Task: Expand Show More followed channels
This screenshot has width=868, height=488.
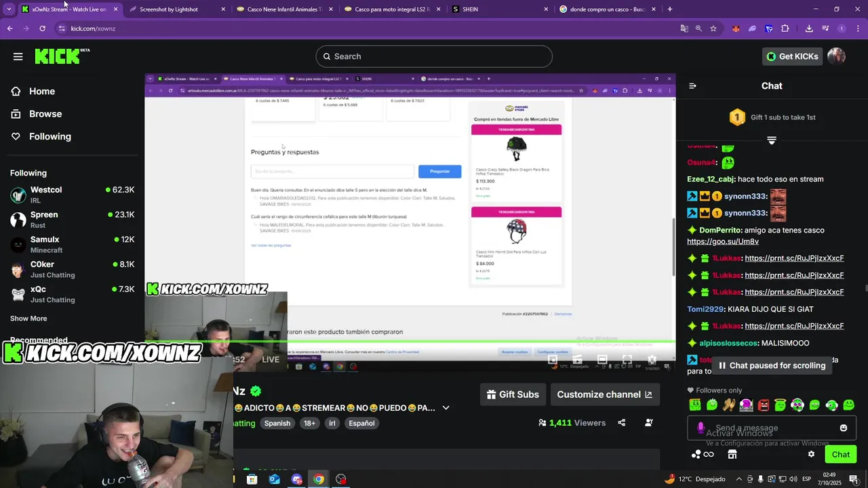Action: (28, 319)
